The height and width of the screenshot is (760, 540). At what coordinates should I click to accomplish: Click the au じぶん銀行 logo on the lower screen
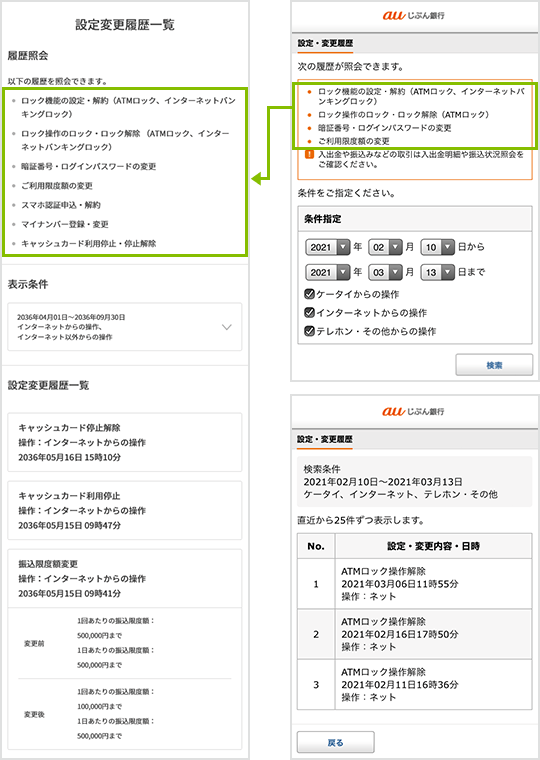413,412
